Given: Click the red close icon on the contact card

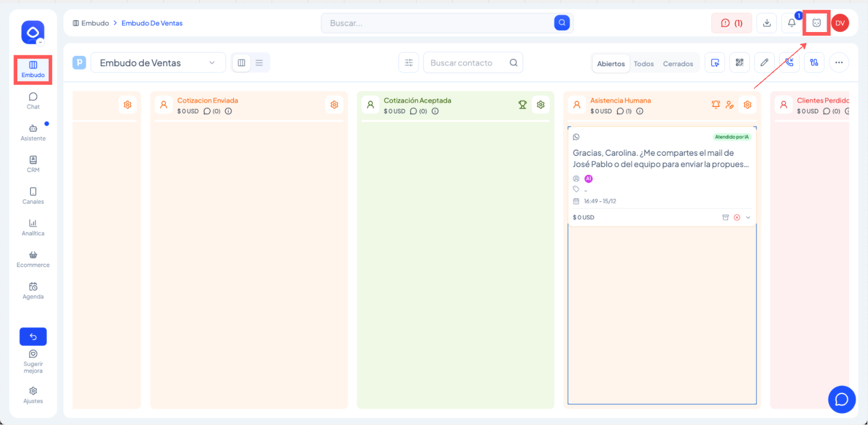Looking at the screenshot, I should click(737, 218).
